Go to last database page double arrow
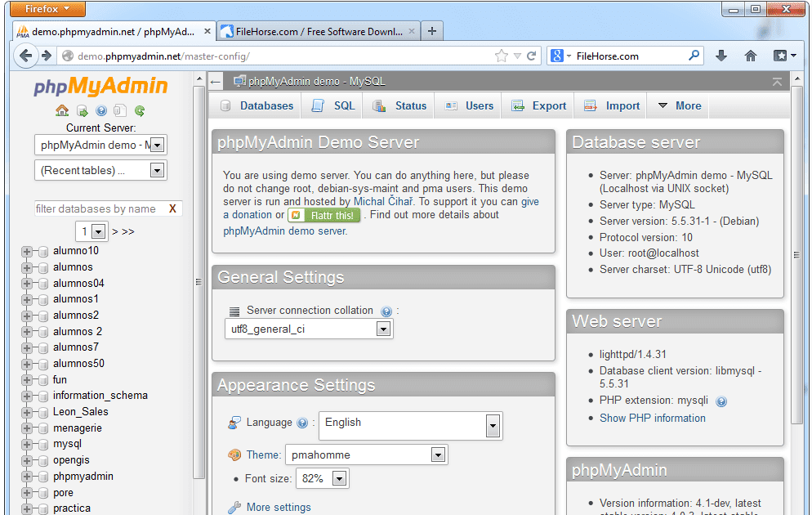812x515 pixels. (x=128, y=231)
